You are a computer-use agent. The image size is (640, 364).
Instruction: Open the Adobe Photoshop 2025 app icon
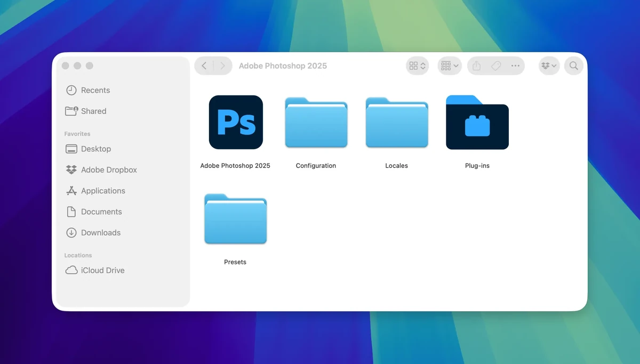point(236,122)
